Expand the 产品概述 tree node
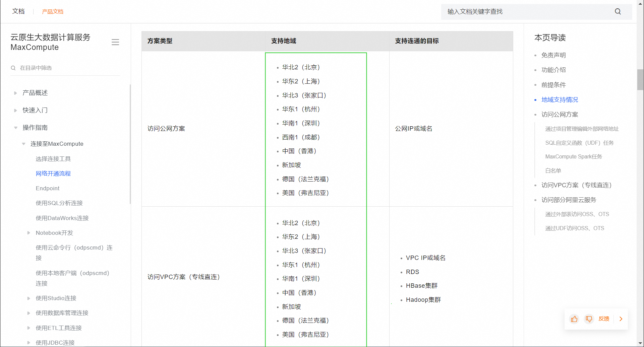This screenshot has height=347, width=644. [15, 93]
